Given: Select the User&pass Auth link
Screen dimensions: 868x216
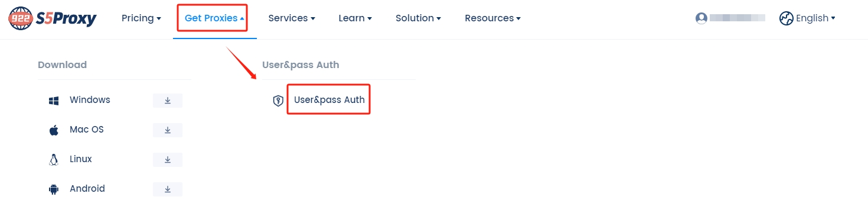Looking at the screenshot, I should coord(329,100).
